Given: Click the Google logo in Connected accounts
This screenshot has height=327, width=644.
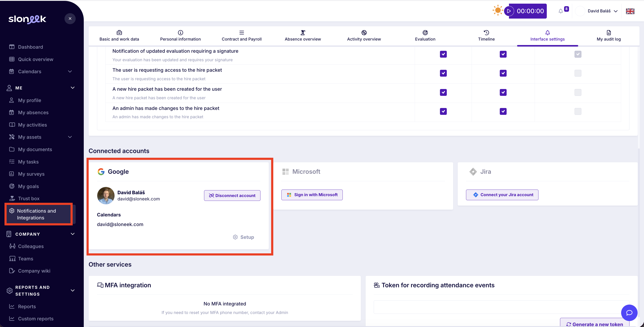Looking at the screenshot, I should (101, 172).
